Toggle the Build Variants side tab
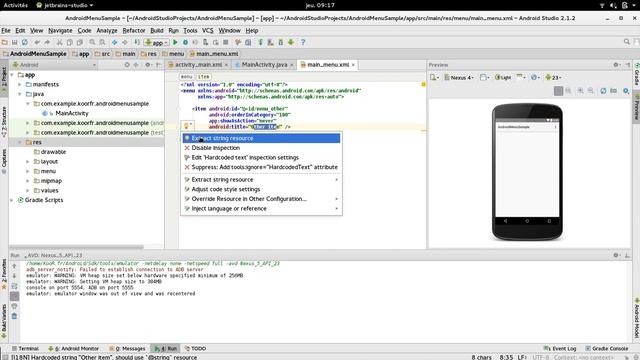This screenshot has height=360, width=640. [4, 321]
